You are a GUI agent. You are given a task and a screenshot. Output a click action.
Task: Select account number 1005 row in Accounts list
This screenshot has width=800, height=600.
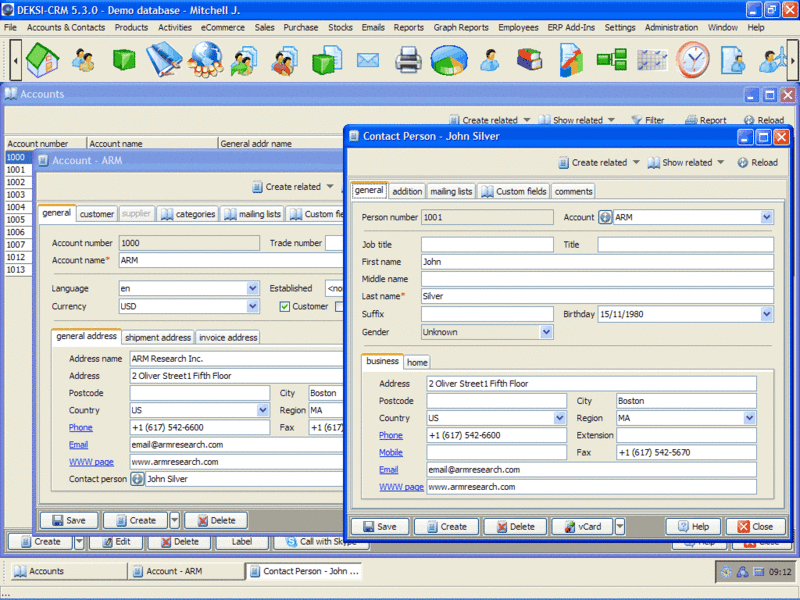(18, 219)
